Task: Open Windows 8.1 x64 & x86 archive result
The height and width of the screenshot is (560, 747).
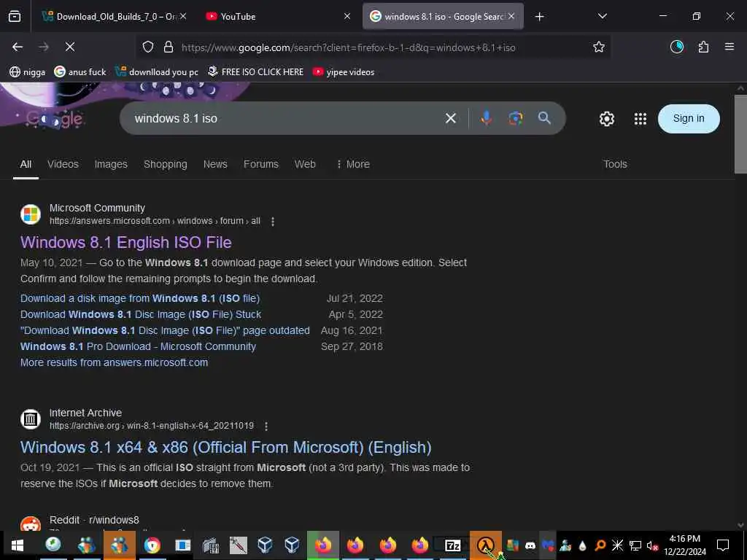Action: 226,447
